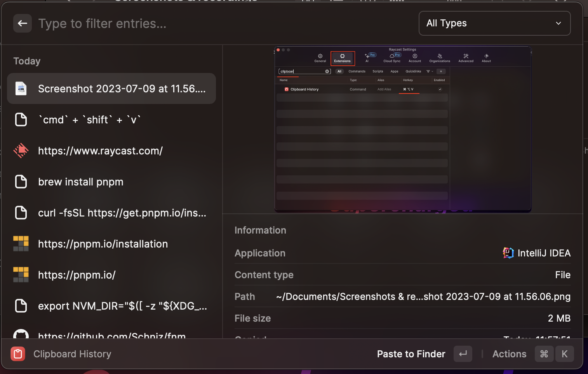Click the screenshot preview thumbnail
The height and width of the screenshot is (374, 588).
pos(403,129)
